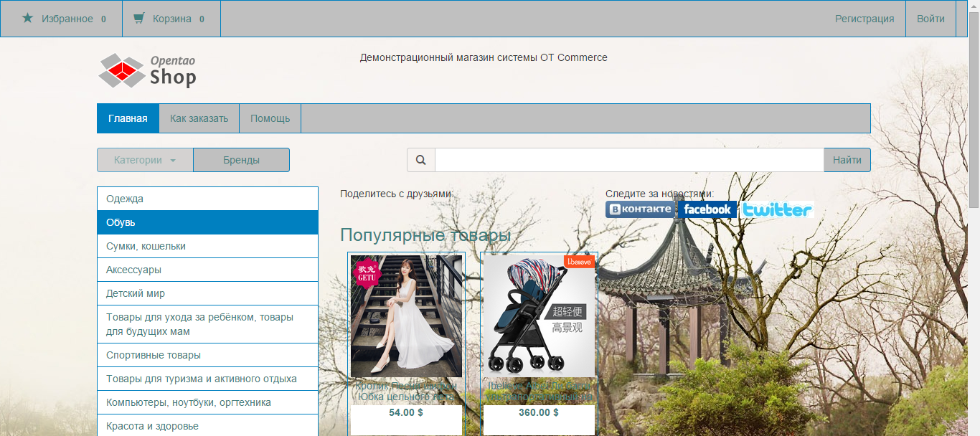Click the 360.00 $ price

pyautogui.click(x=539, y=412)
